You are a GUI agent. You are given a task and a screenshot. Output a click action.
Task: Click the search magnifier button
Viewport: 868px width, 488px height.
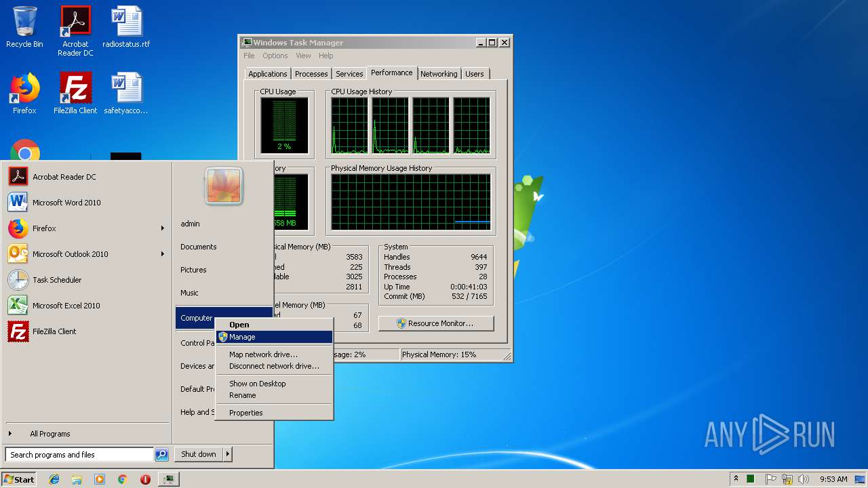tap(161, 455)
